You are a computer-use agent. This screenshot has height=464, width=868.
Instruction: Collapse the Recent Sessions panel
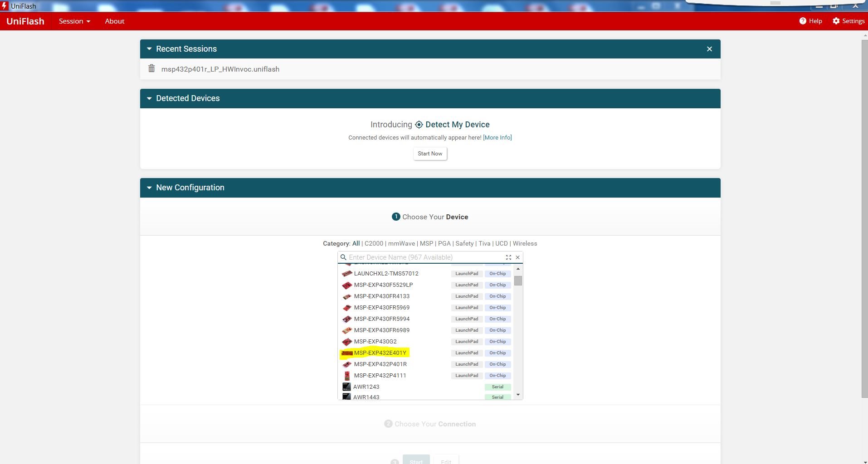click(x=149, y=49)
